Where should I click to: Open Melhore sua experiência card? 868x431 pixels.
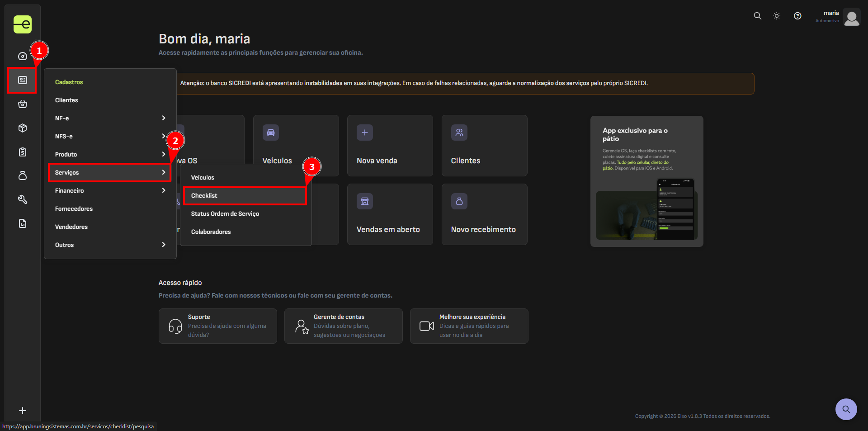469,326
